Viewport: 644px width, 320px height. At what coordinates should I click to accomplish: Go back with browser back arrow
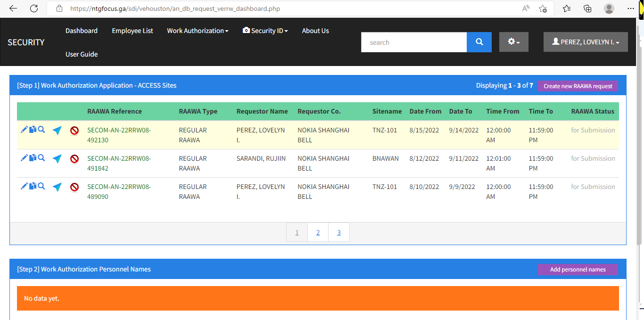click(13, 8)
